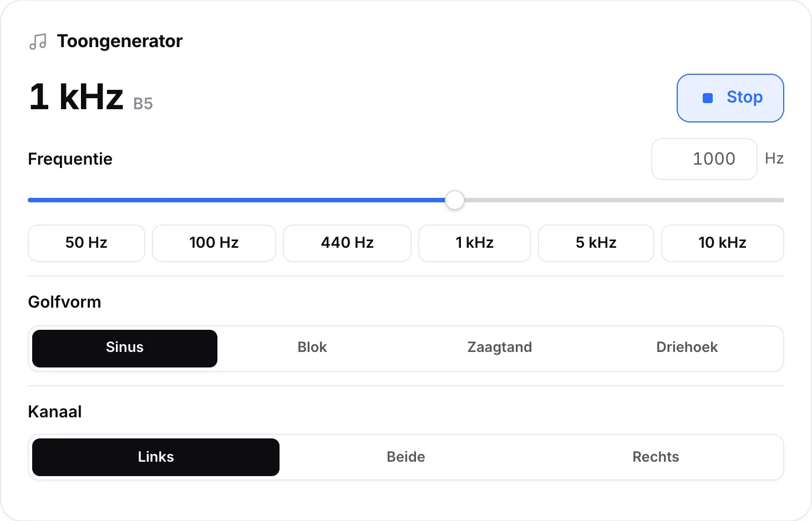812x521 pixels.
Task: Select the 440 Hz preset button
Action: pyautogui.click(x=347, y=243)
